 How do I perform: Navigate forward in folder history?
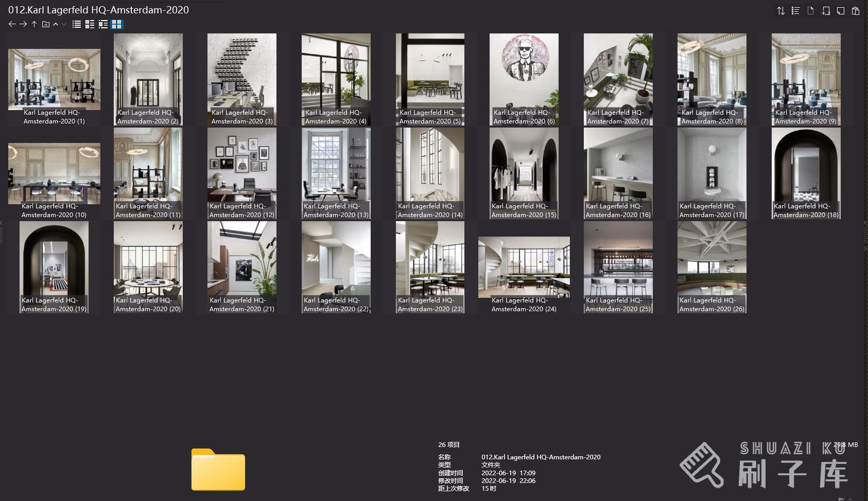point(23,24)
